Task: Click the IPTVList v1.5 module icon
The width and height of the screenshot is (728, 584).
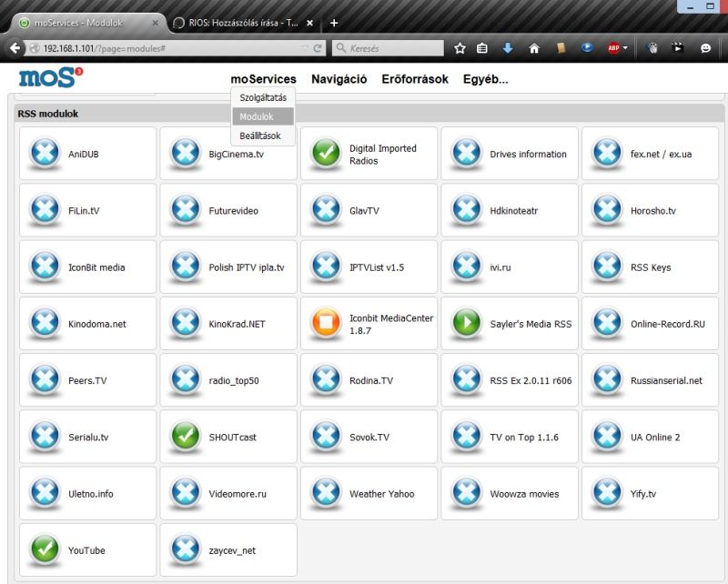Action: pos(326,265)
